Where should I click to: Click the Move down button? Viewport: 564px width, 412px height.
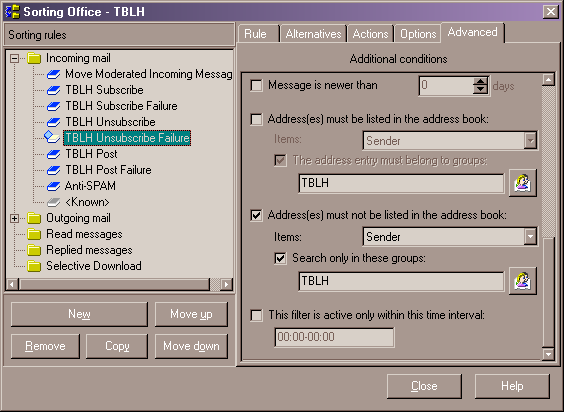coord(191,346)
